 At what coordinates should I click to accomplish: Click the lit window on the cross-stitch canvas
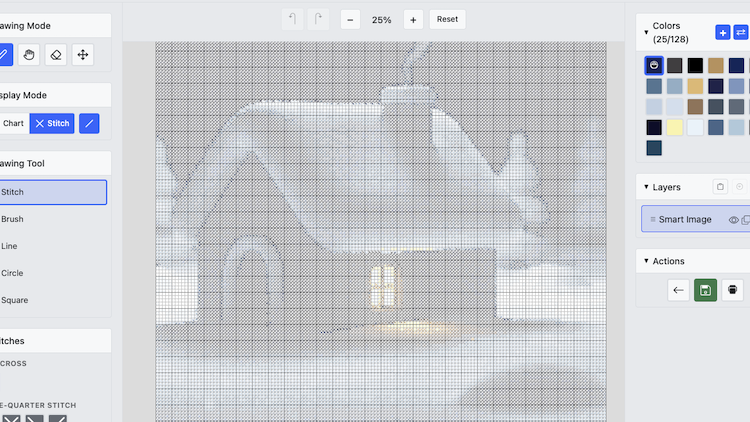pos(384,286)
